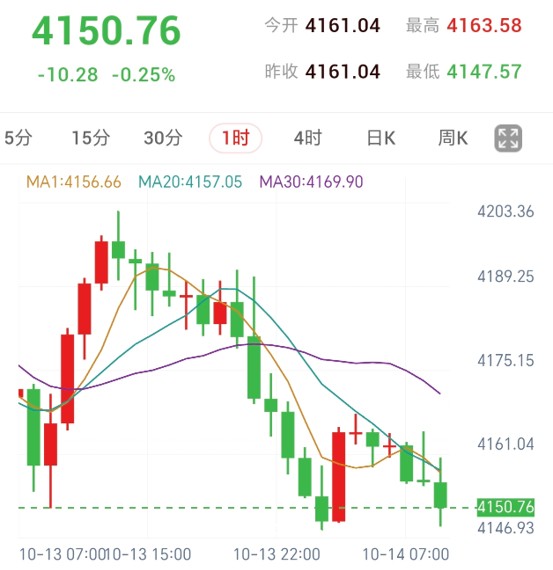Open the 周K weekly candlestick view
The image size is (553, 570).
coord(453,138)
